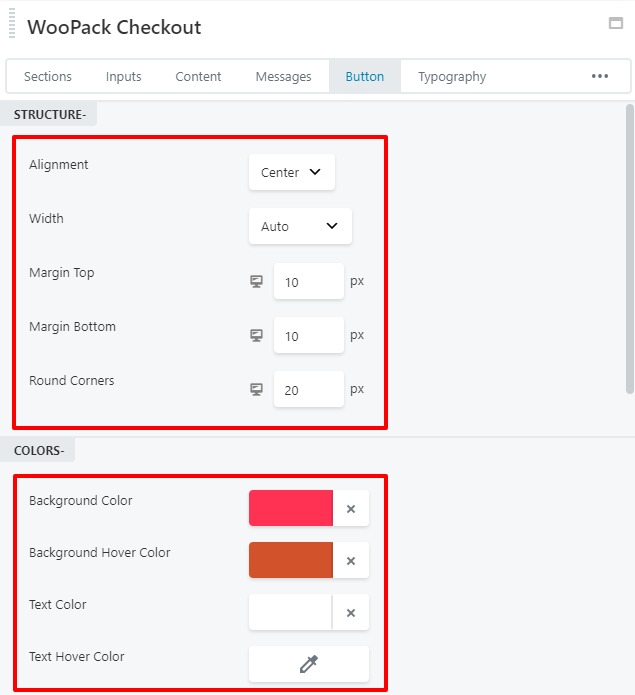Click the responsive device icon beside Margin Bottom
635x695 pixels.
[256, 336]
